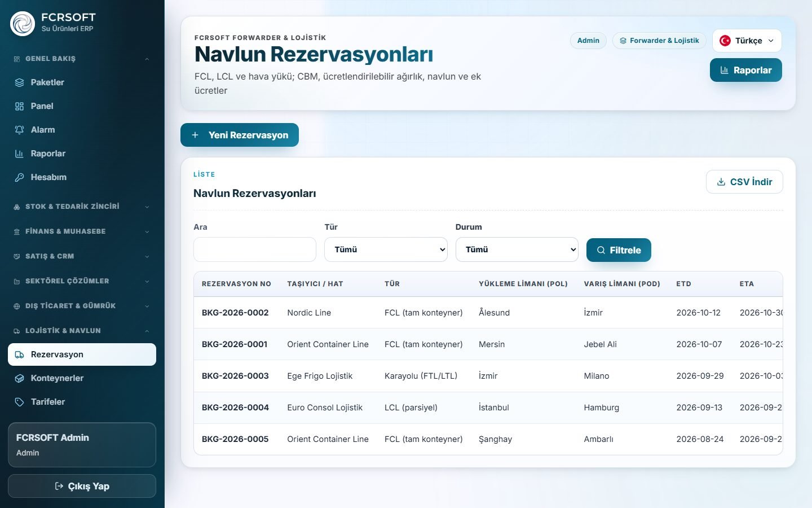Create a Yeni Rezervasyon

click(x=240, y=135)
